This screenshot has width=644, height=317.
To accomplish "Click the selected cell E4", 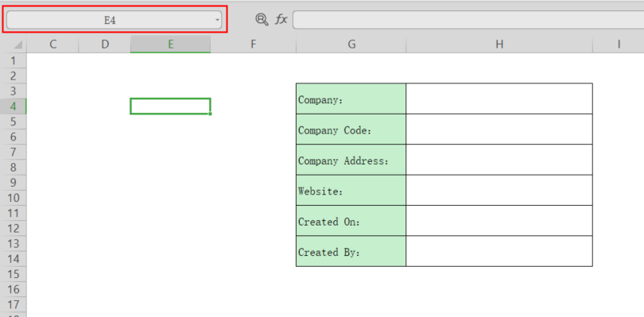I will tap(170, 106).
